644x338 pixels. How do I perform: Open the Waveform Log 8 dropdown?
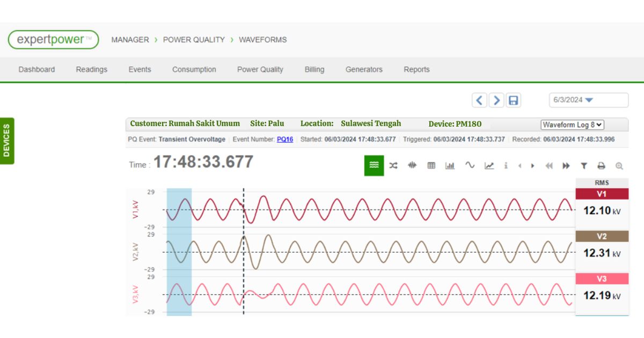tap(572, 124)
